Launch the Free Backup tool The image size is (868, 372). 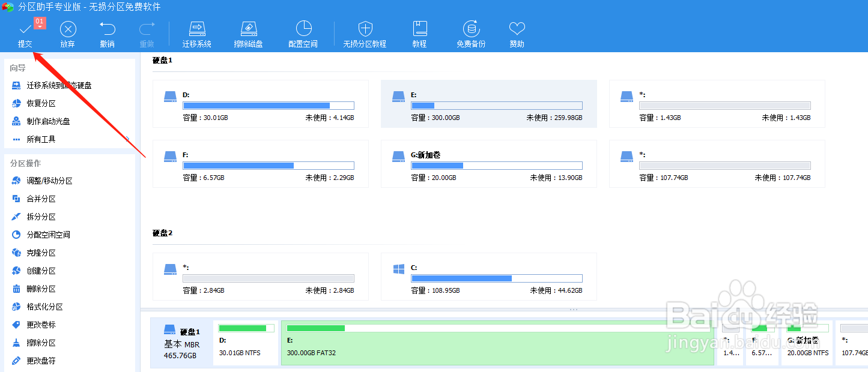click(470, 33)
